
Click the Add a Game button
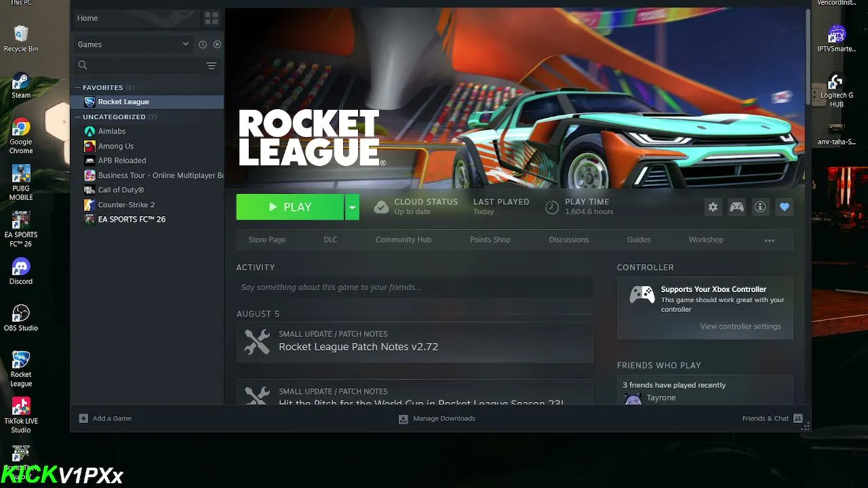coord(105,419)
